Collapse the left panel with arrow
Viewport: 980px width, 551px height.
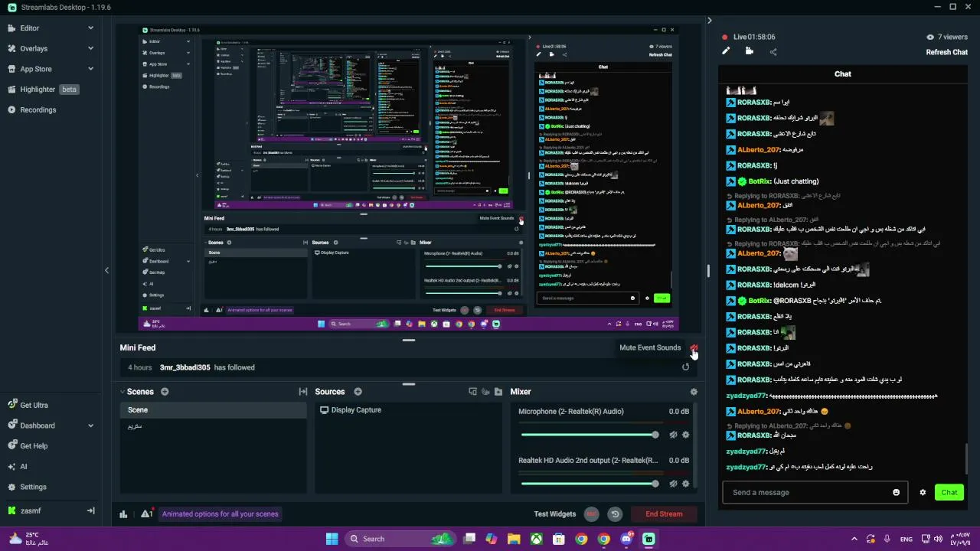(x=107, y=270)
